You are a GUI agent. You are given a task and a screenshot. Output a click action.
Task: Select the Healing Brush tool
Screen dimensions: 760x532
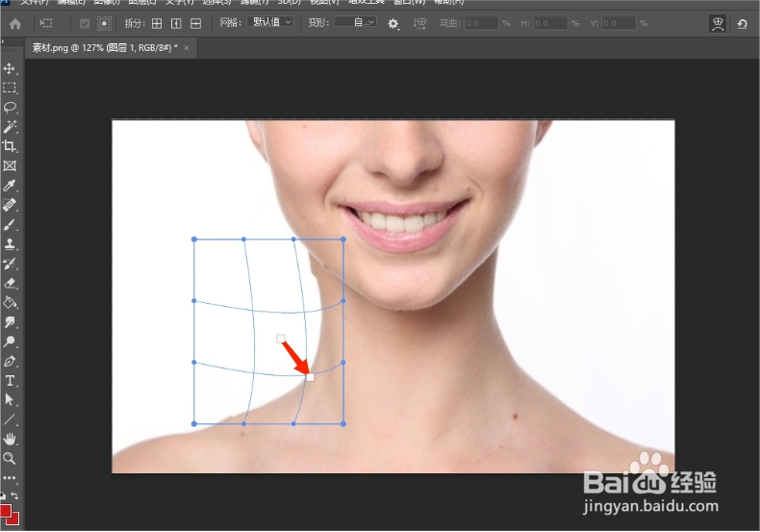pos(10,205)
